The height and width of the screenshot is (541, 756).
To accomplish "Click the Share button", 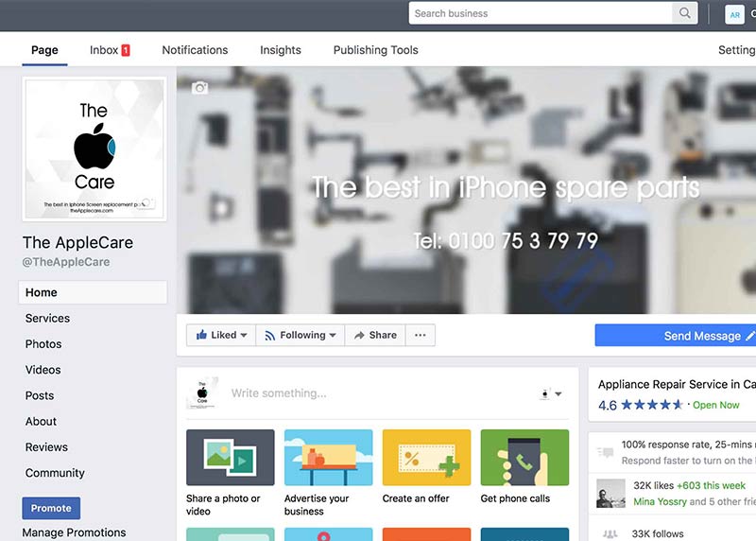I will [x=375, y=335].
